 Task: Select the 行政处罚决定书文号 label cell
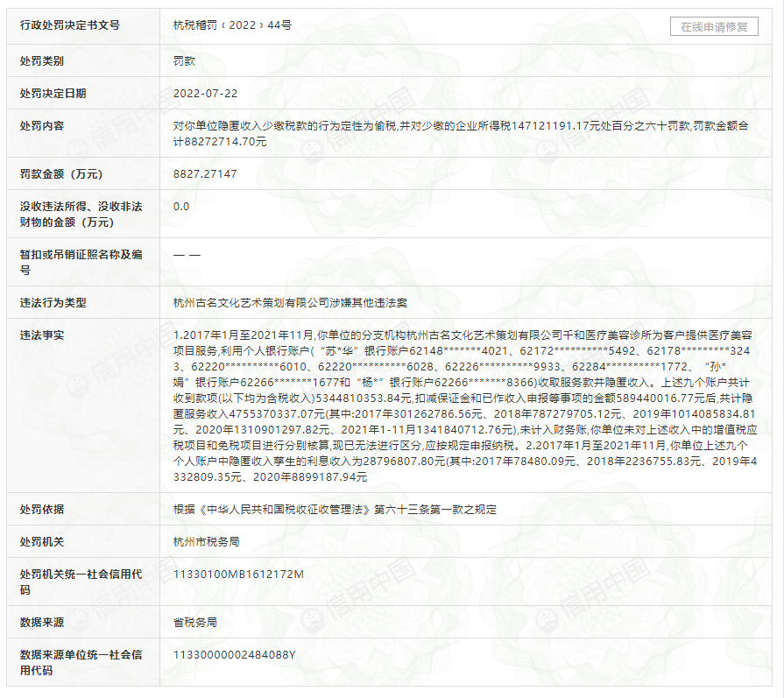coord(83,26)
